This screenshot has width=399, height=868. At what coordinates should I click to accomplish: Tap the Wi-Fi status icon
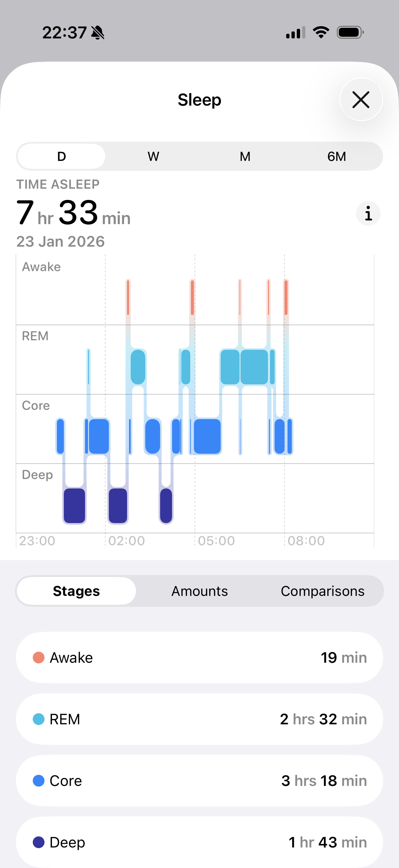[x=321, y=33]
